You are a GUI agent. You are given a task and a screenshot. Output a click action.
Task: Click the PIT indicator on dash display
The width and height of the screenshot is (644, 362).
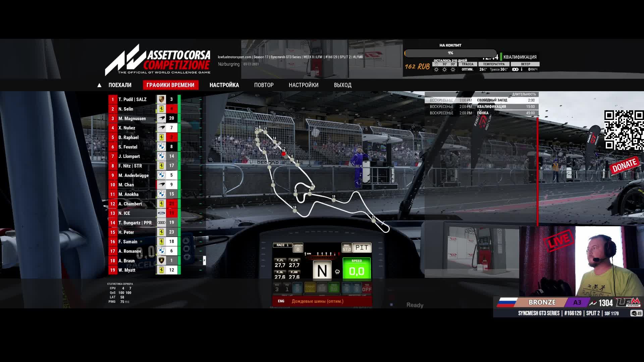pos(362,248)
